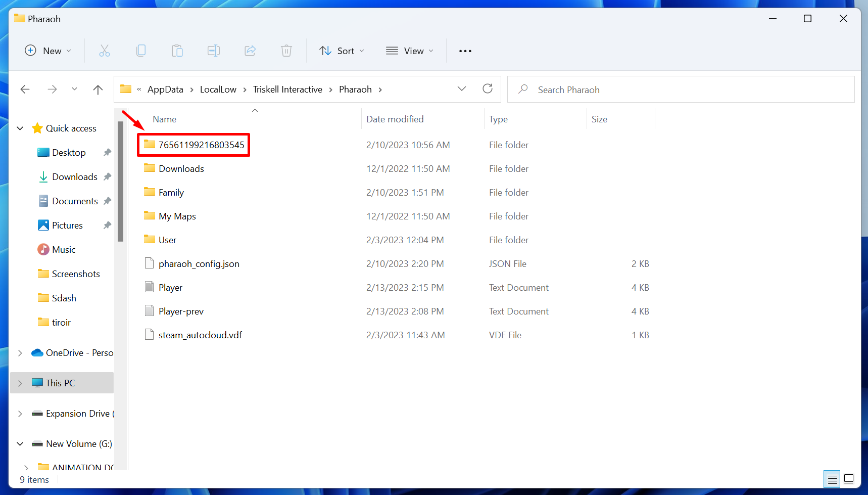Expand the This PC tree node
The image size is (868, 495).
point(20,383)
